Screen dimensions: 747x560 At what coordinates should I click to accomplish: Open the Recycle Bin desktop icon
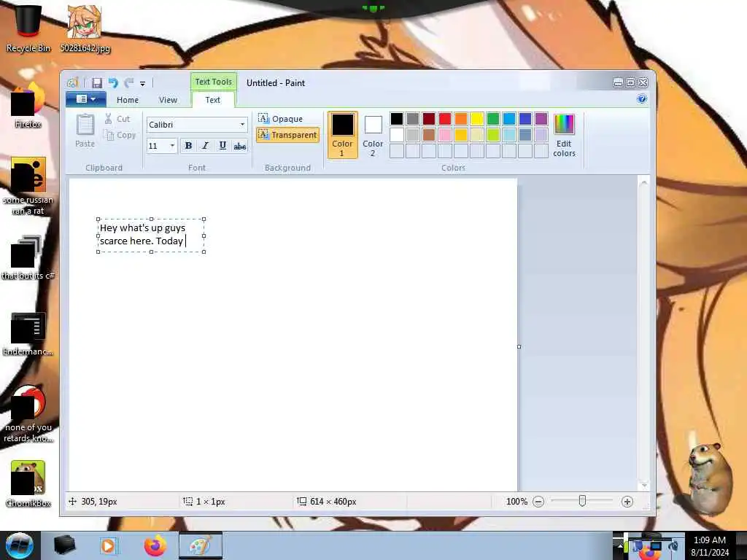(x=28, y=28)
